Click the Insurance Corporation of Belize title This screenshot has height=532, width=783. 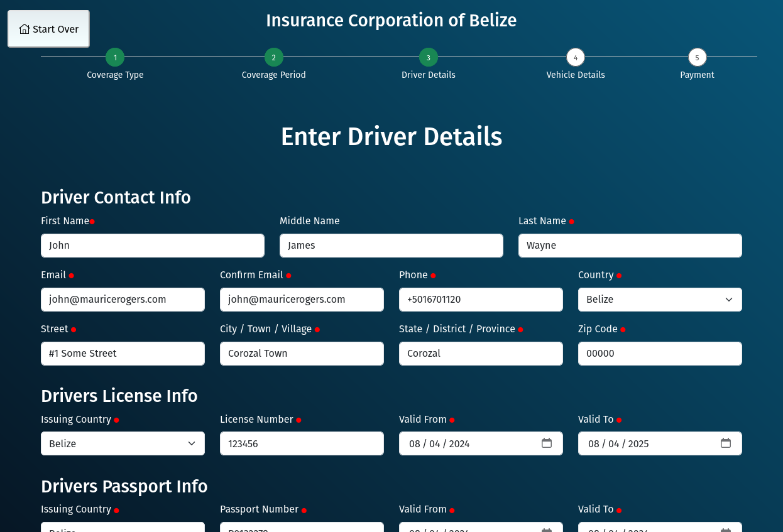coord(391,20)
